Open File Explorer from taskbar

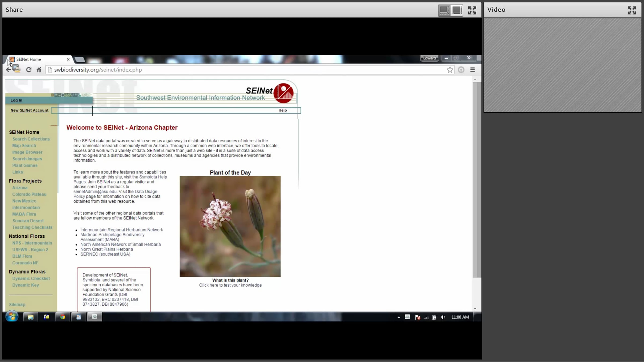[x=31, y=317]
